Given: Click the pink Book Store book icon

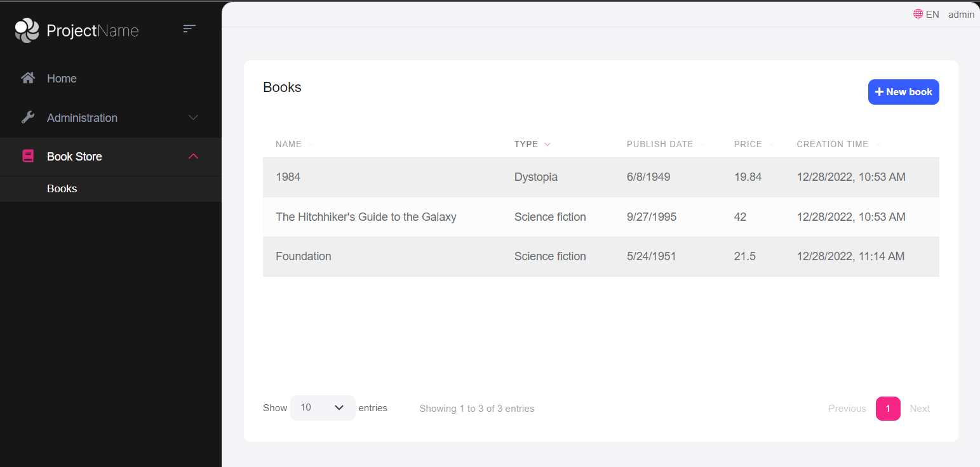Looking at the screenshot, I should tap(28, 155).
